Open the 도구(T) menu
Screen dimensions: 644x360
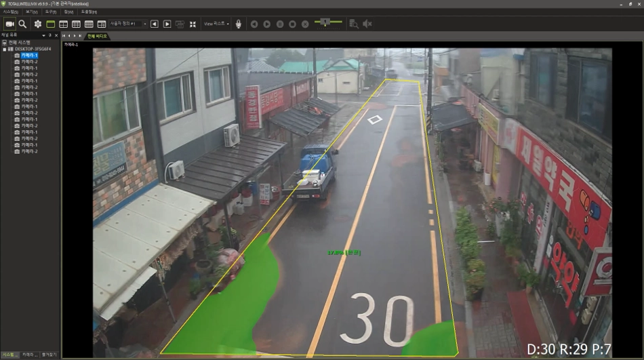pyautogui.click(x=51, y=12)
